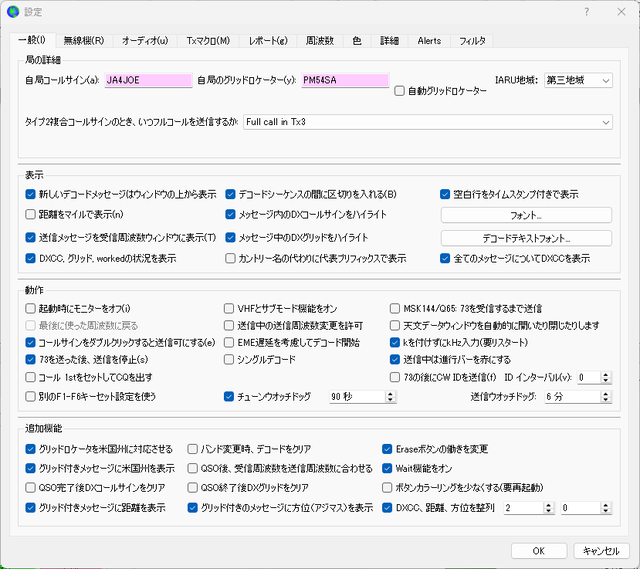
Task: Switch to the 色 tab
Action: pos(357,41)
